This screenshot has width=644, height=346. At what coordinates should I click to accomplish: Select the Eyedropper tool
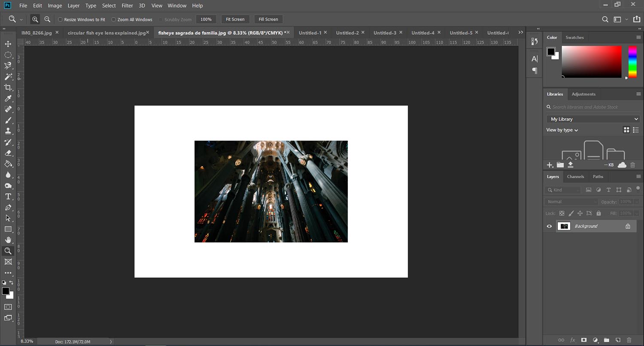tap(8, 99)
